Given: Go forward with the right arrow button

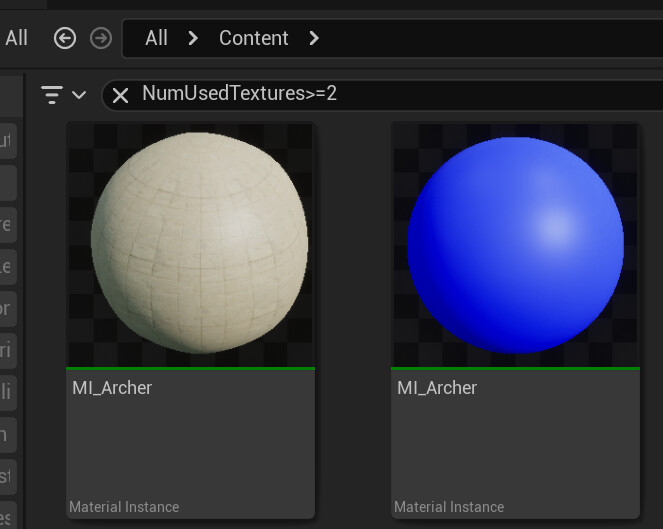Looking at the screenshot, I should pyautogui.click(x=101, y=38).
